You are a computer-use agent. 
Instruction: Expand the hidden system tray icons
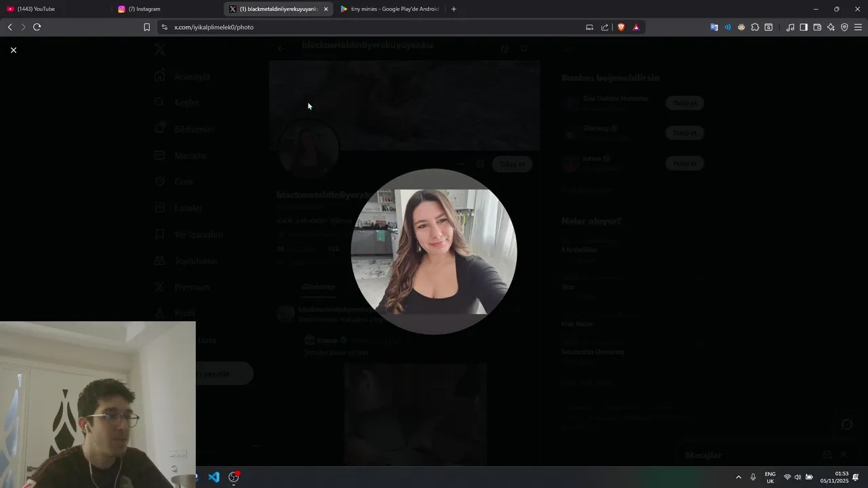click(738, 477)
